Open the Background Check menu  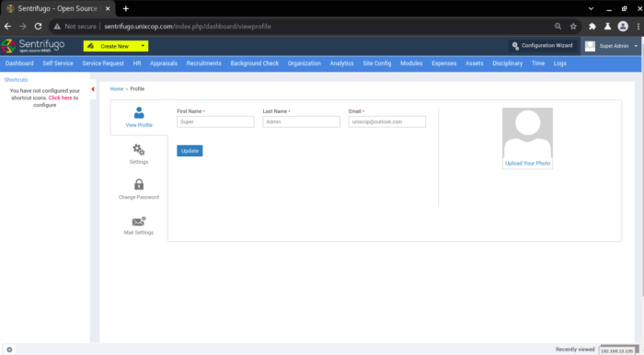click(x=255, y=63)
